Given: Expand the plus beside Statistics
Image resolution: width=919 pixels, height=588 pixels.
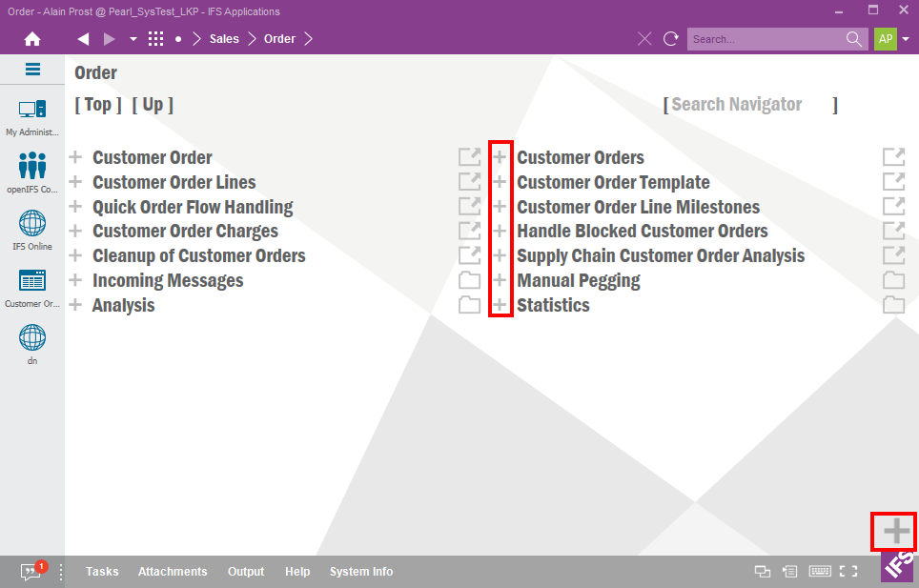Looking at the screenshot, I should pos(500,305).
